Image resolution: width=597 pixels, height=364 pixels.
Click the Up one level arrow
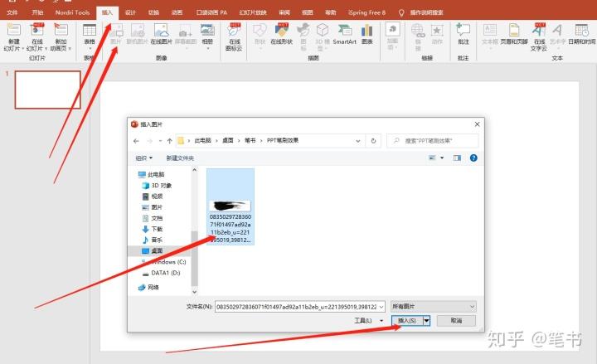169,141
